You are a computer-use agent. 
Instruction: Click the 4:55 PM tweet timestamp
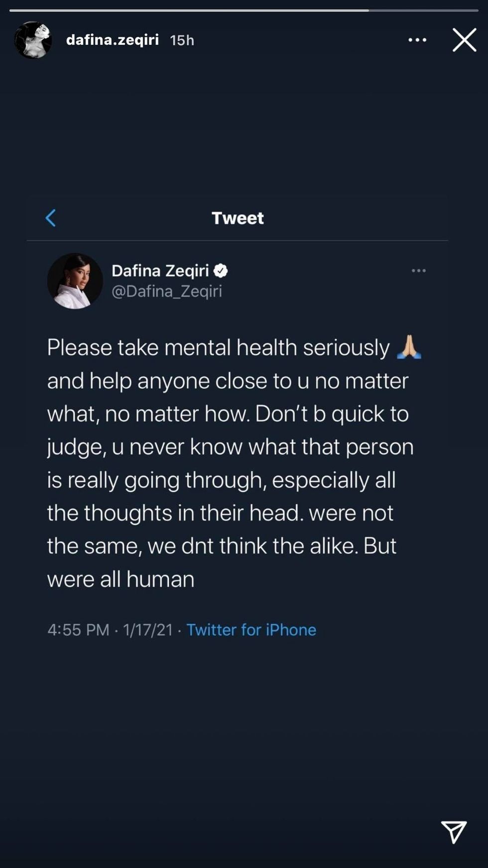pos(78,630)
